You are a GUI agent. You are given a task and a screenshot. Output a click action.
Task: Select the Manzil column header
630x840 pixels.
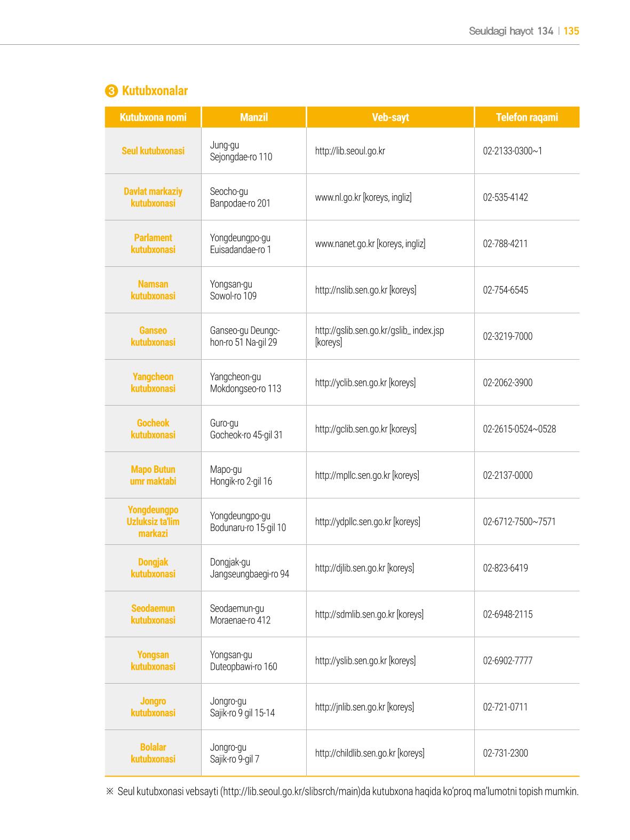[x=254, y=117]
